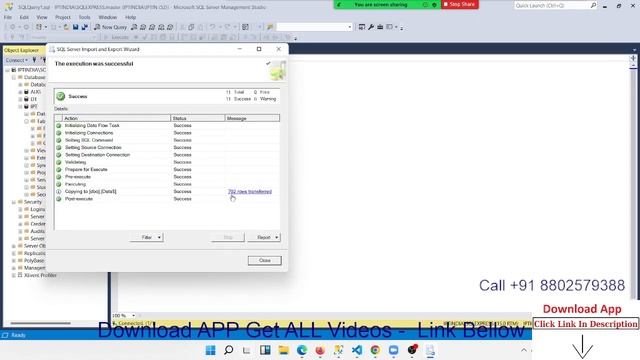Image resolution: width=640 pixels, height=360 pixels.
Task: Open the Edit menu
Action: pos(24,17)
